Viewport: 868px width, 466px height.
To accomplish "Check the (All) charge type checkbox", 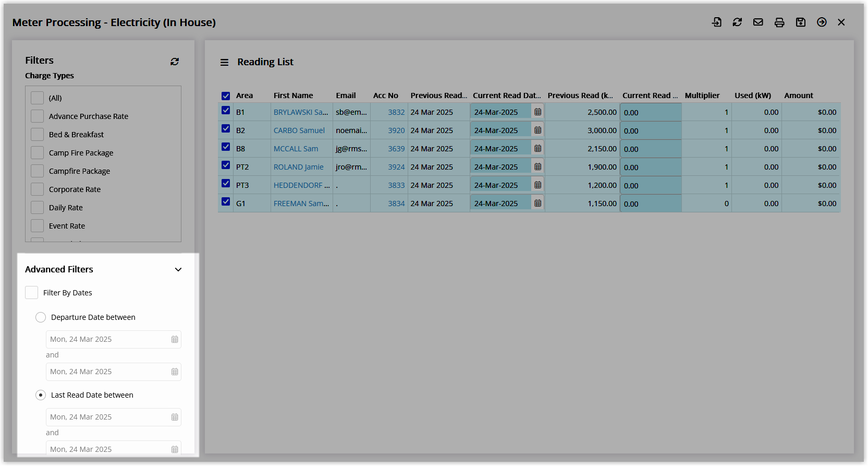I will tap(37, 98).
